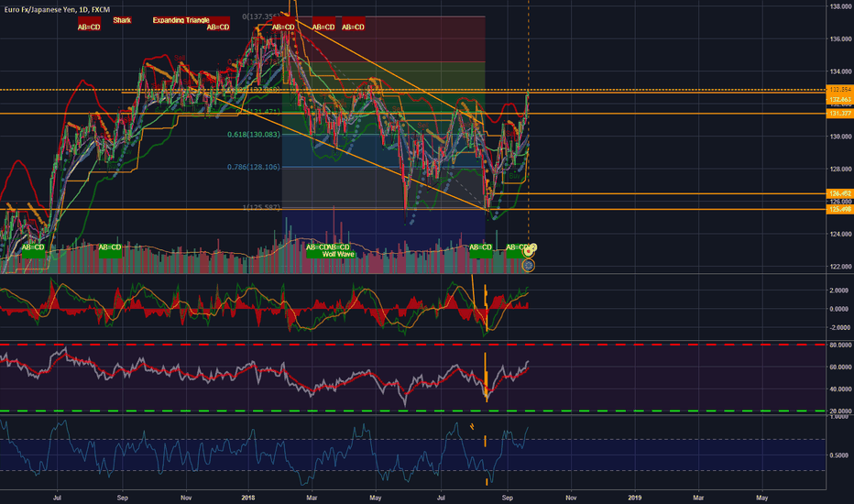
Task: Click the green Buy signal label
Action: (x=514, y=176)
